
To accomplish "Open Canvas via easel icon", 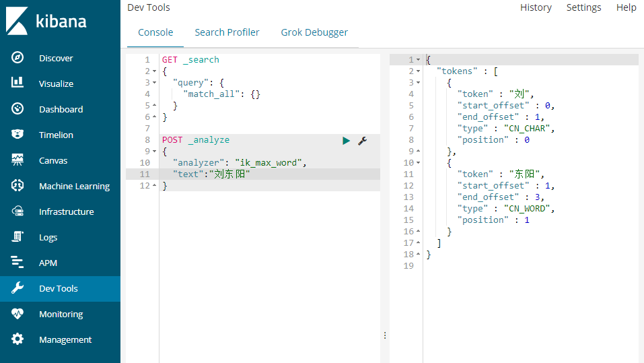I will pos(17,160).
